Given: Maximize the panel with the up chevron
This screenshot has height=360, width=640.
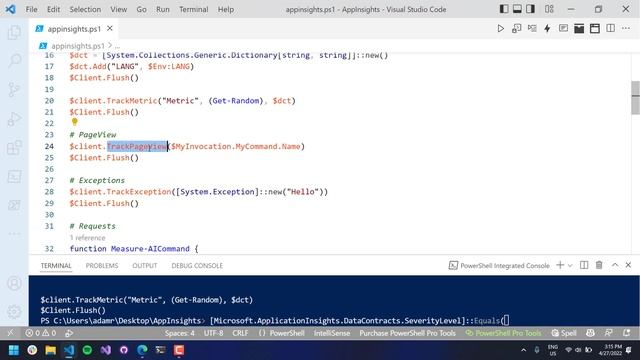Looking at the screenshot, I should coord(615,265).
